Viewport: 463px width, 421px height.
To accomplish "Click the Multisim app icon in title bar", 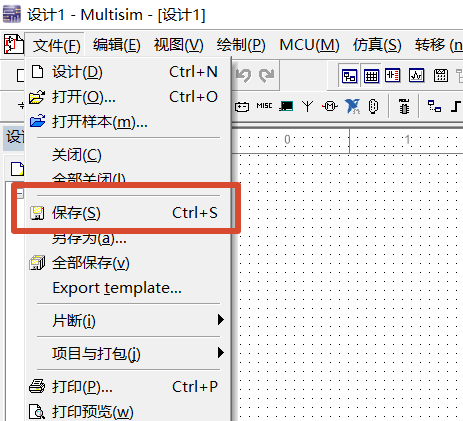I will [x=12, y=14].
